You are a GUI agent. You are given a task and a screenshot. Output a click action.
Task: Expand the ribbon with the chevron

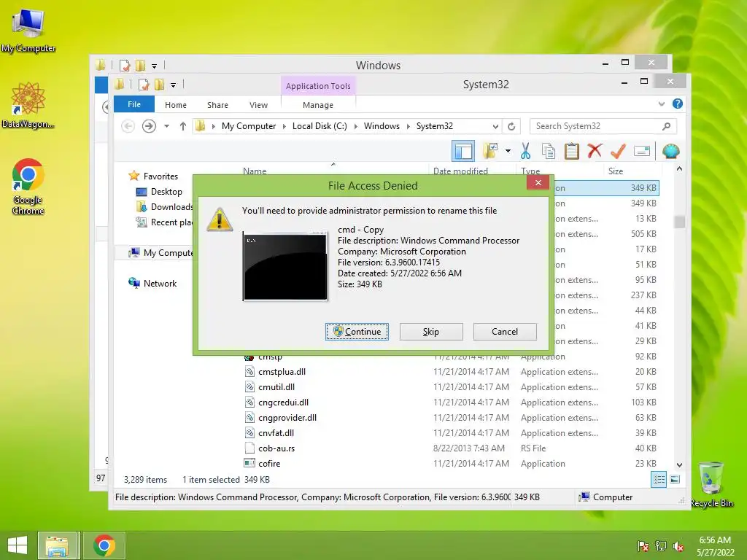(x=661, y=104)
